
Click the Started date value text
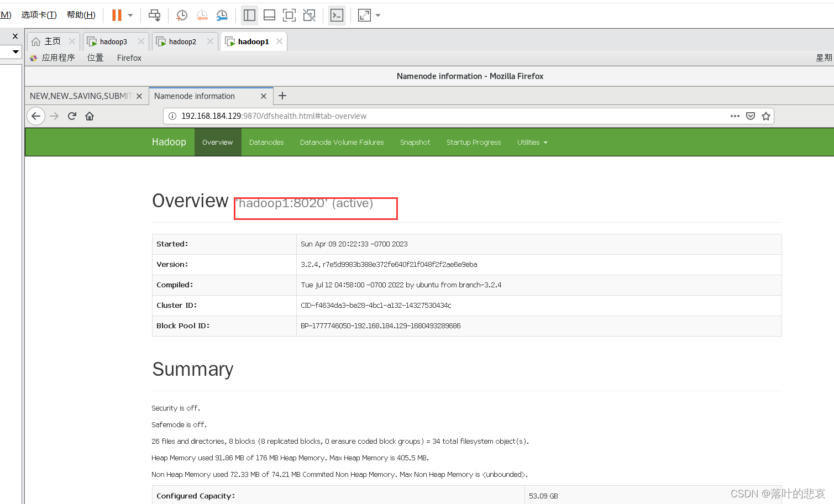(x=354, y=244)
